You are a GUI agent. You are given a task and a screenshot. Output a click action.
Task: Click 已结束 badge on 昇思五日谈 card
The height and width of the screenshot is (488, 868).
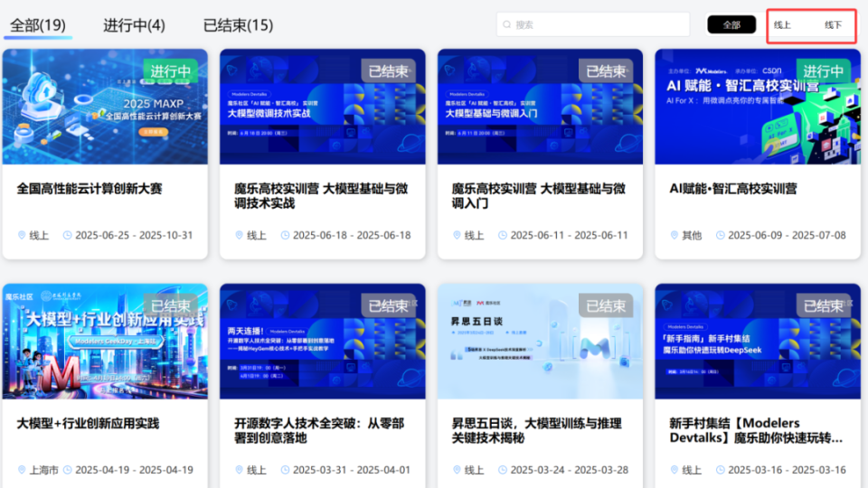coord(606,305)
